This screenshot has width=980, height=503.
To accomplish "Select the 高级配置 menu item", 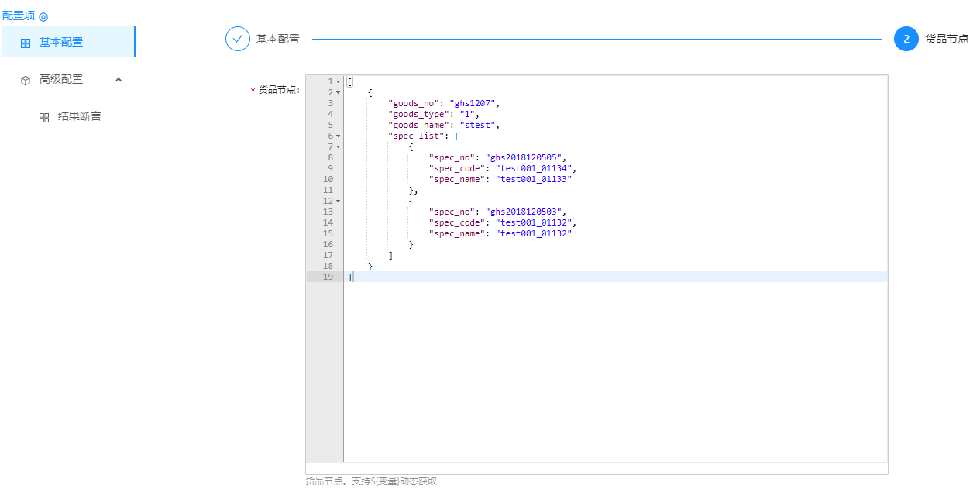I will (x=61, y=79).
